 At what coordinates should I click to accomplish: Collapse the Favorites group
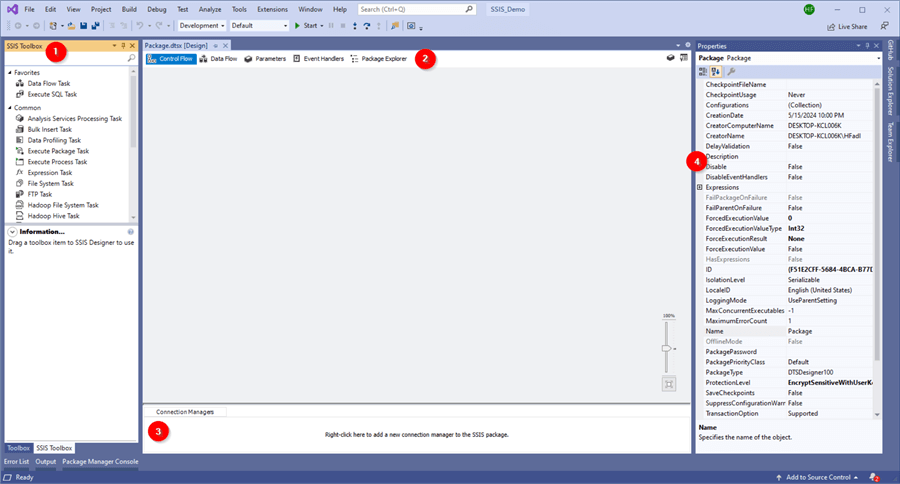pos(10,73)
